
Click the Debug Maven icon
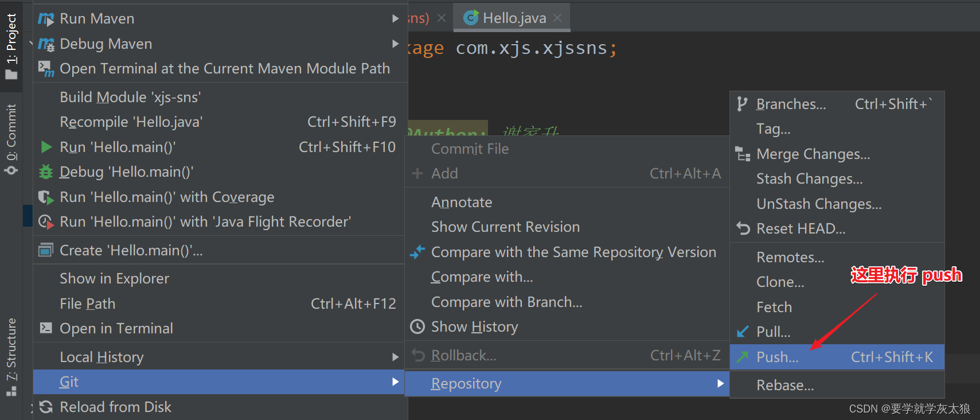tap(46, 44)
